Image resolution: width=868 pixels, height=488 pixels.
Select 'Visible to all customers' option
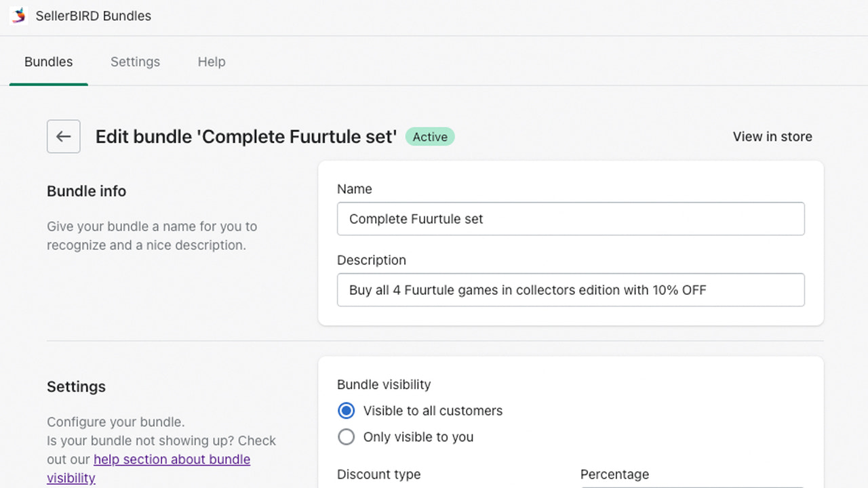click(347, 411)
